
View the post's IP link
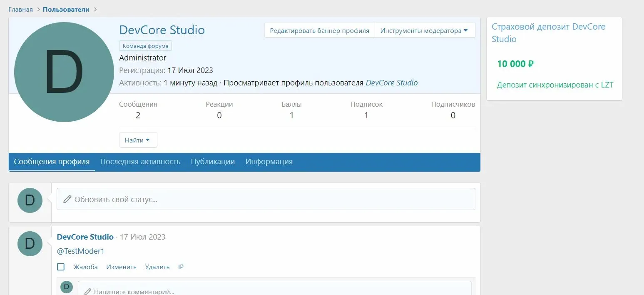(x=181, y=267)
